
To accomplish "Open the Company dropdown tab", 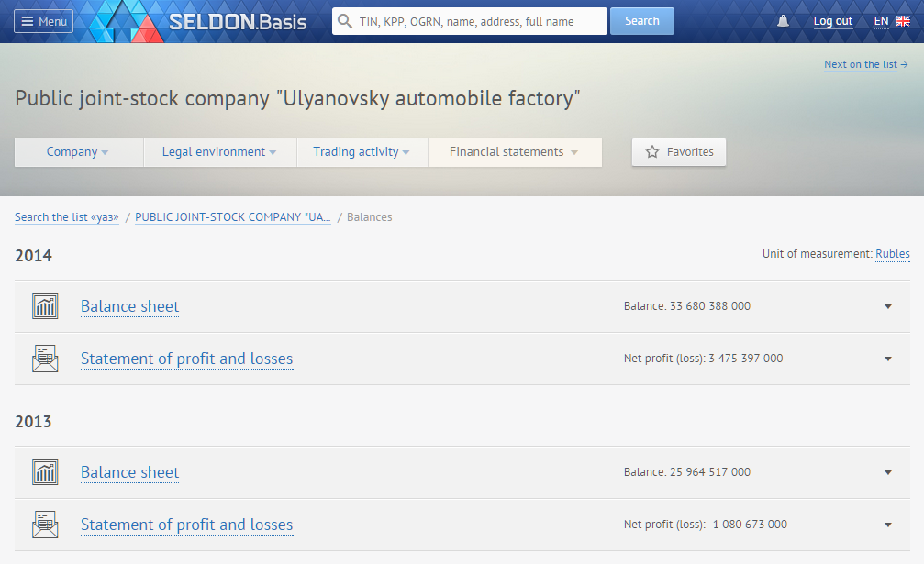I will point(79,152).
